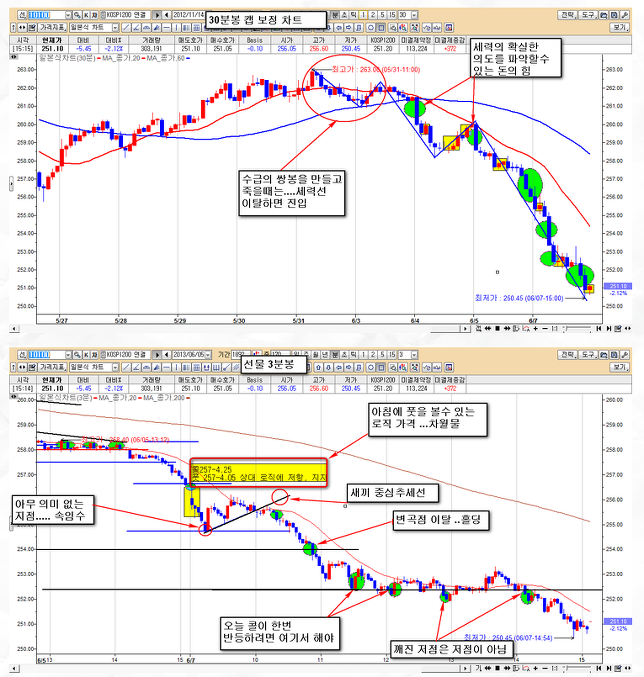The width and height of the screenshot is (644, 677).
Task: Open the symbol code dropdown in the 3분봉 chart
Action: pyautogui.click(x=68, y=354)
